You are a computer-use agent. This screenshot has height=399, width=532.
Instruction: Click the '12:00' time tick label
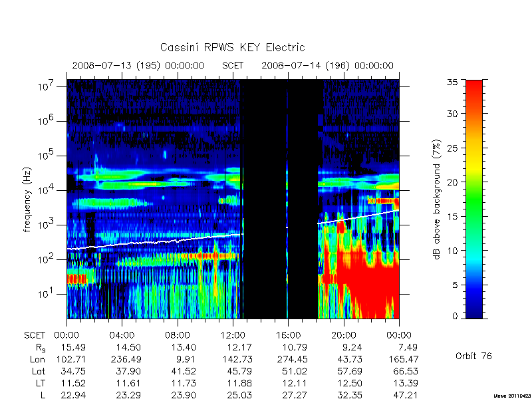point(233,336)
